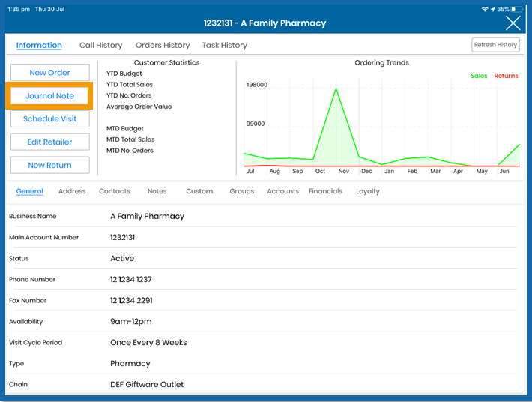Click the Main Account Number value 1232131
This screenshot has width=532, height=402.
tap(122, 237)
